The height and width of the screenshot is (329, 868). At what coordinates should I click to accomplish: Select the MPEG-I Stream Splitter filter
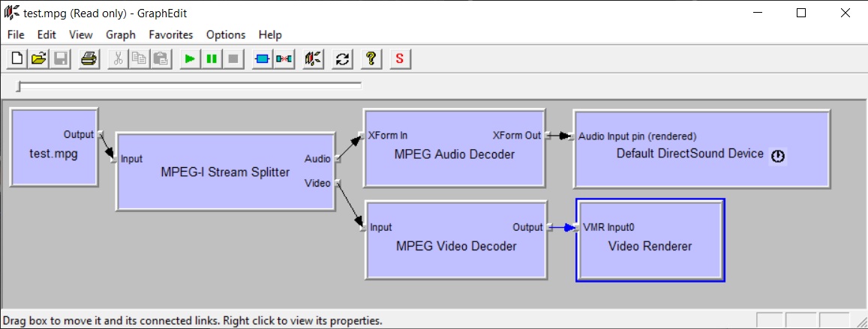[225, 172]
